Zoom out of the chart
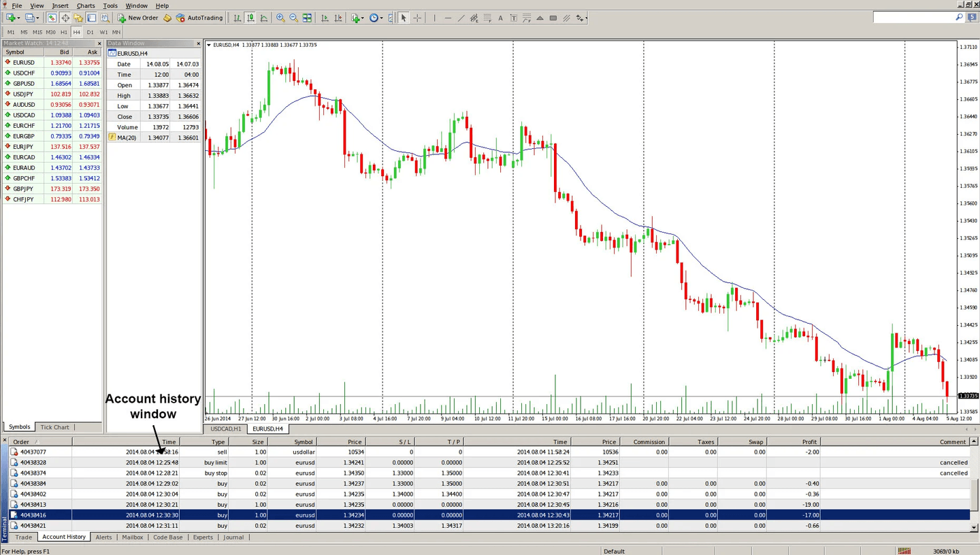This screenshot has width=980, height=555. tap(293, 18)
